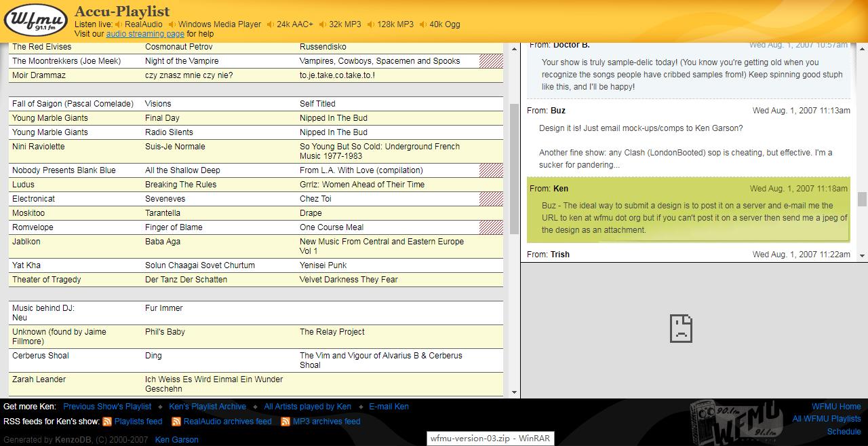Click artist Theater of Tragedy
Image resolution: width=868 pixels, height=446 pixels.
(x=47, y=280)
